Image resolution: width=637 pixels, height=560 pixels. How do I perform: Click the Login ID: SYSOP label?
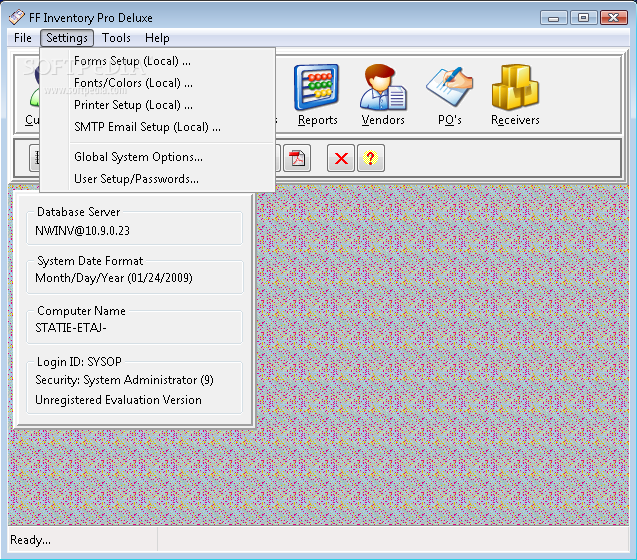pyautogui.click(x=79, y=362)
